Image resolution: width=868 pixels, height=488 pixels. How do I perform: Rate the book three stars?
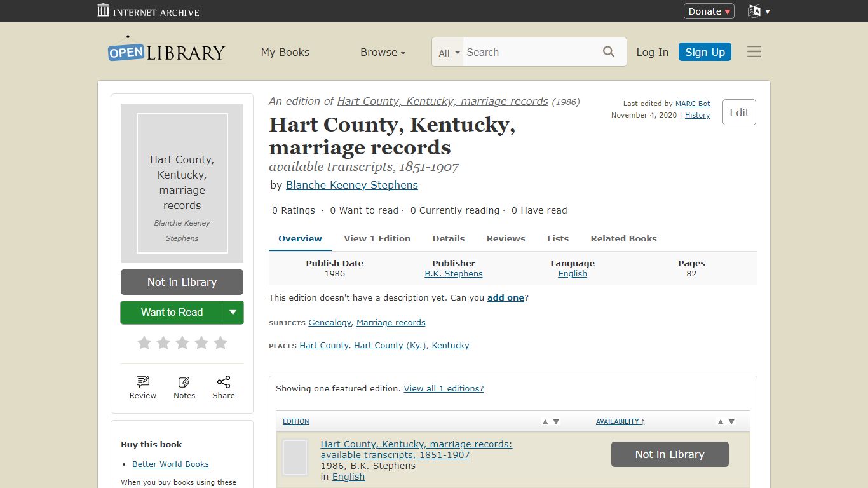click(182, 343)
